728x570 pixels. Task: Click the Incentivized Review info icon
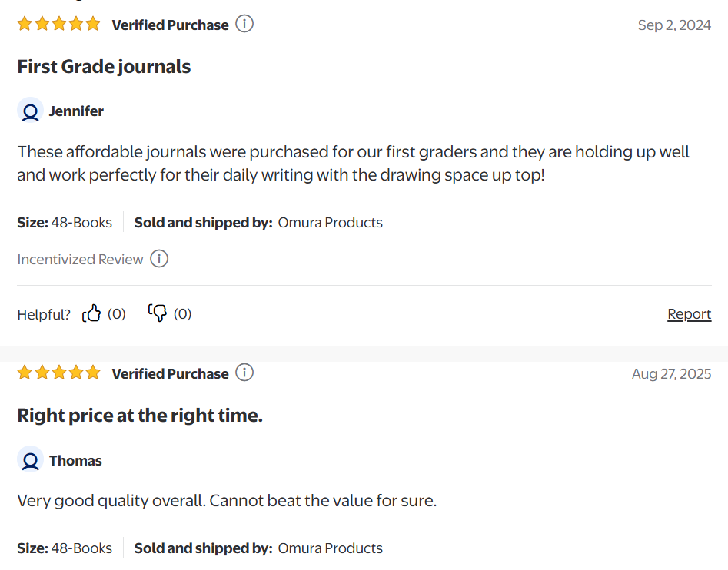[159, 259]
